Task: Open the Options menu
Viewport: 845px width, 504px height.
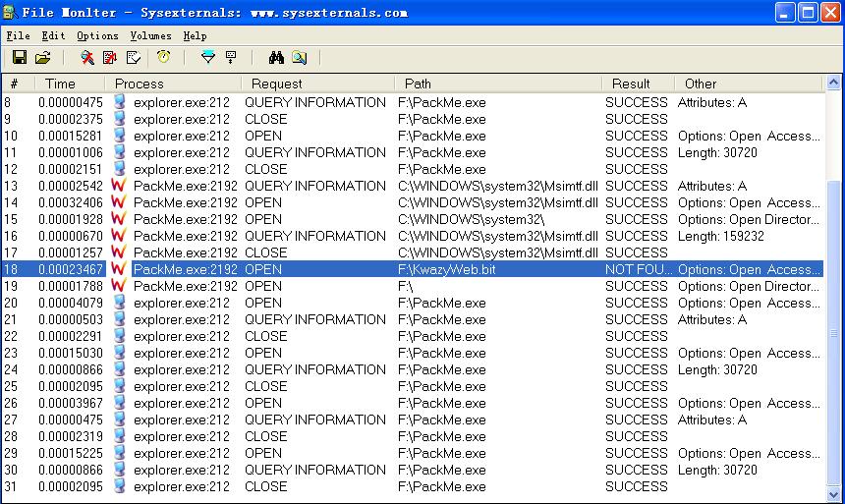Action: pos(97,36)
